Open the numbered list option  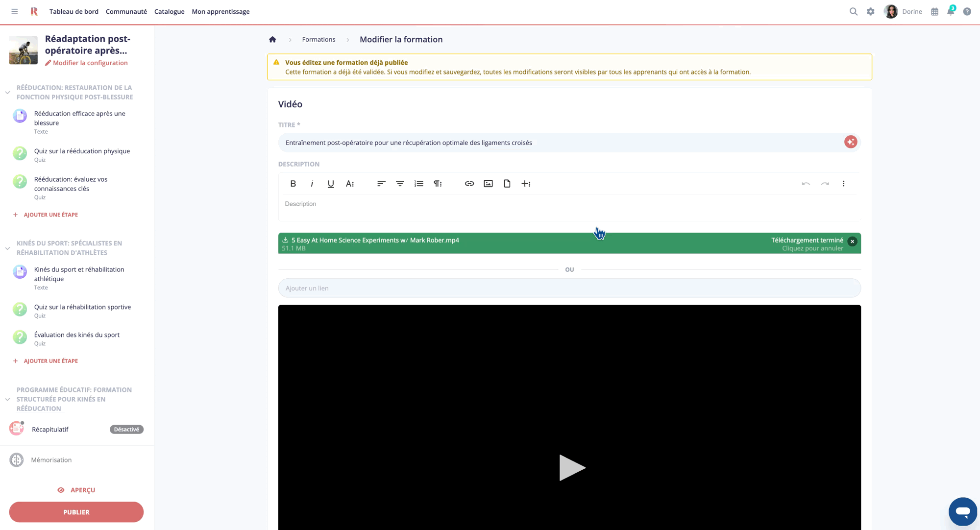pyautogui.click(x=418, y=184)
